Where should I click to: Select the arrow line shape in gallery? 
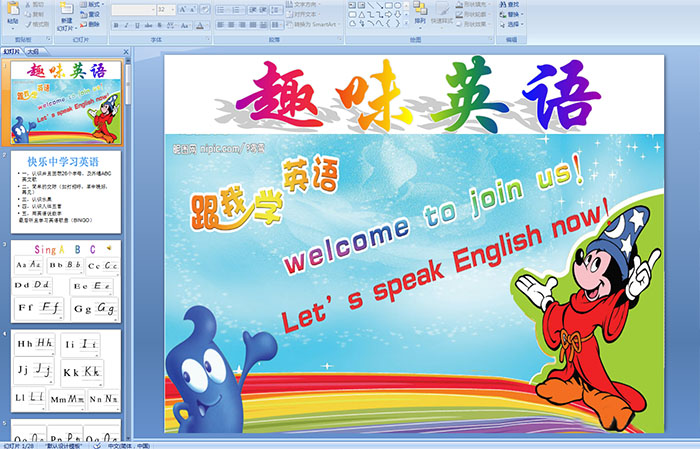tap(380, 6)
